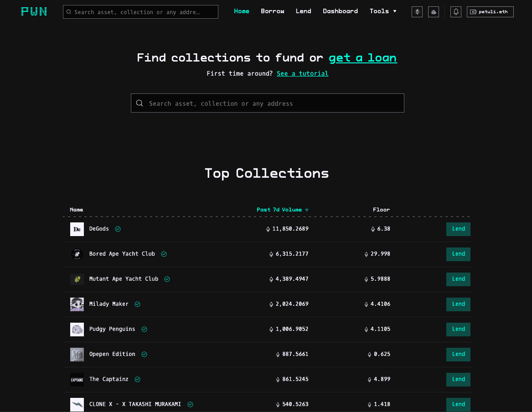Click Pudgy Penguins verified badge
Screen dimensions: 532x412
point(144,329)
